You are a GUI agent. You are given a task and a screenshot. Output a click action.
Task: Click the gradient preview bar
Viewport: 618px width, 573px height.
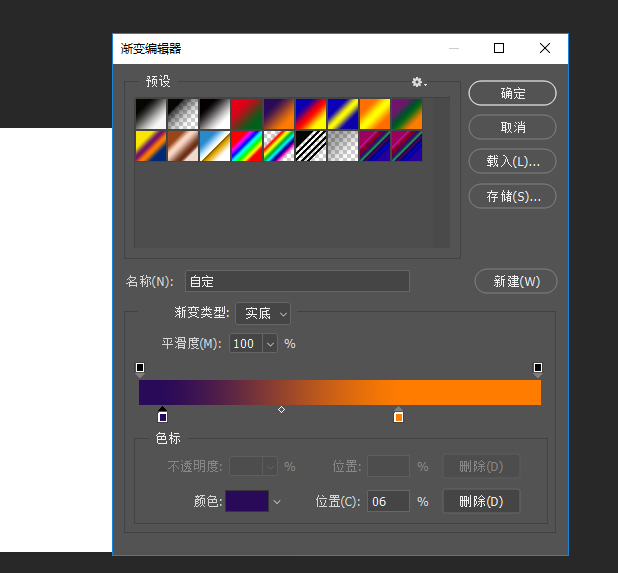click(x=340, y=392)
